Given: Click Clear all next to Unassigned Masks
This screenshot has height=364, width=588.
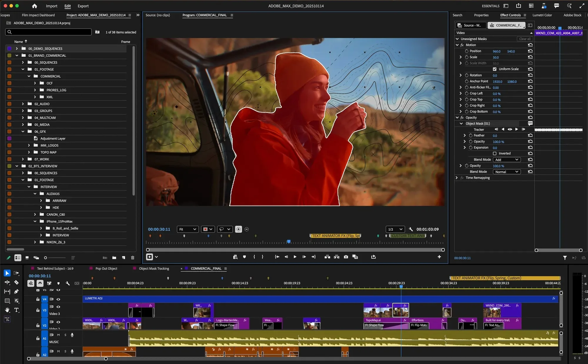Looking at the screenshot, I should tap(525, 39).
